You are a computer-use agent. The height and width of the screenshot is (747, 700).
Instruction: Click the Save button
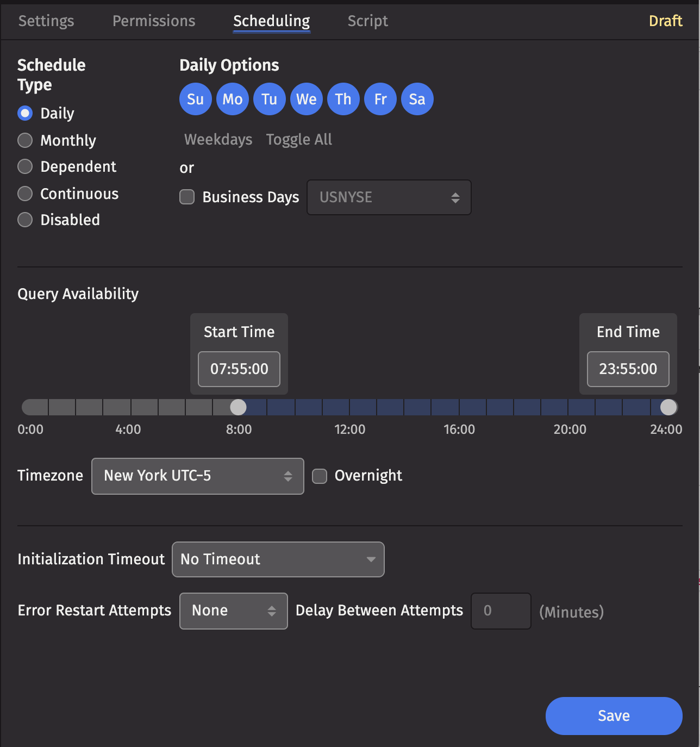tap(614, 716)
